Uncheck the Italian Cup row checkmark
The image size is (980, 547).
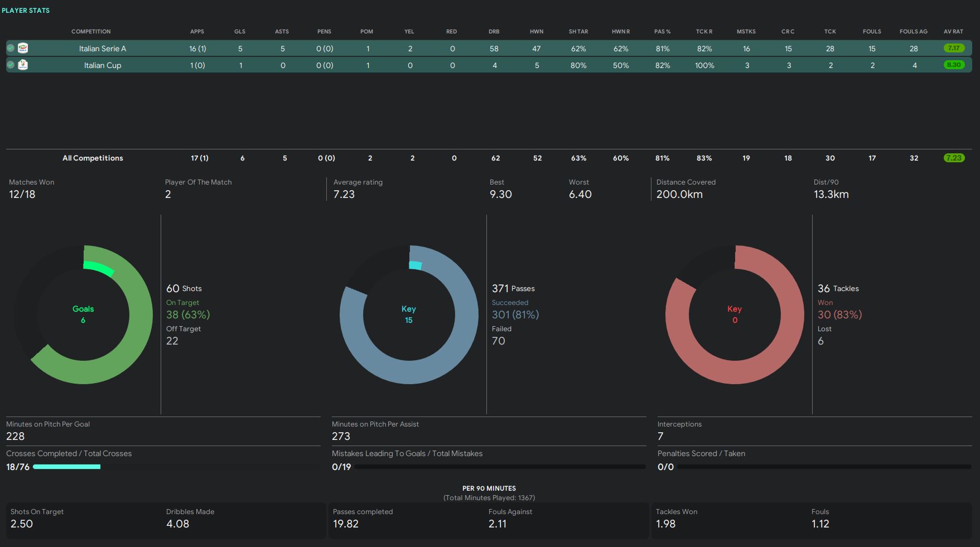(x=11, y=65)
